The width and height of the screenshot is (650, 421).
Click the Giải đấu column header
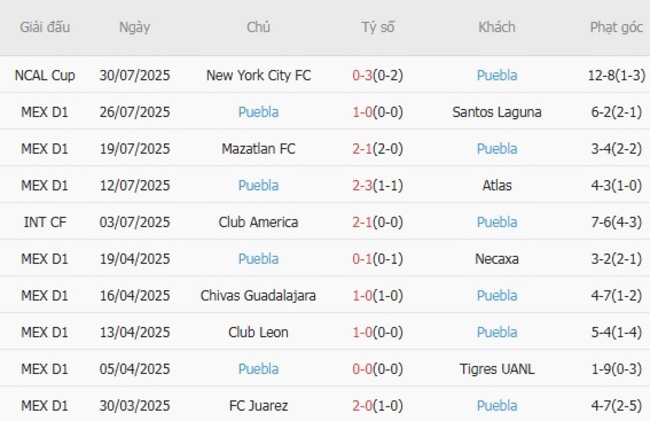(x=45, y=27)
